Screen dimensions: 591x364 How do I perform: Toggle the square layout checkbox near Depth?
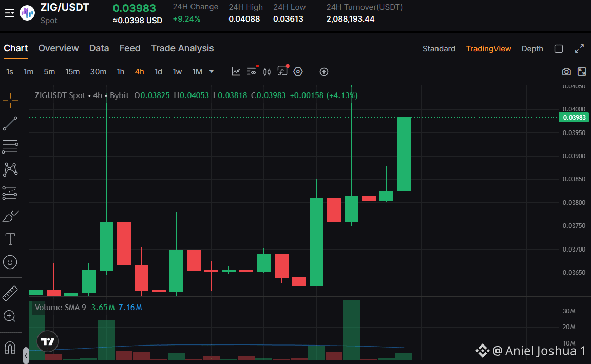[x=559, y=49]
